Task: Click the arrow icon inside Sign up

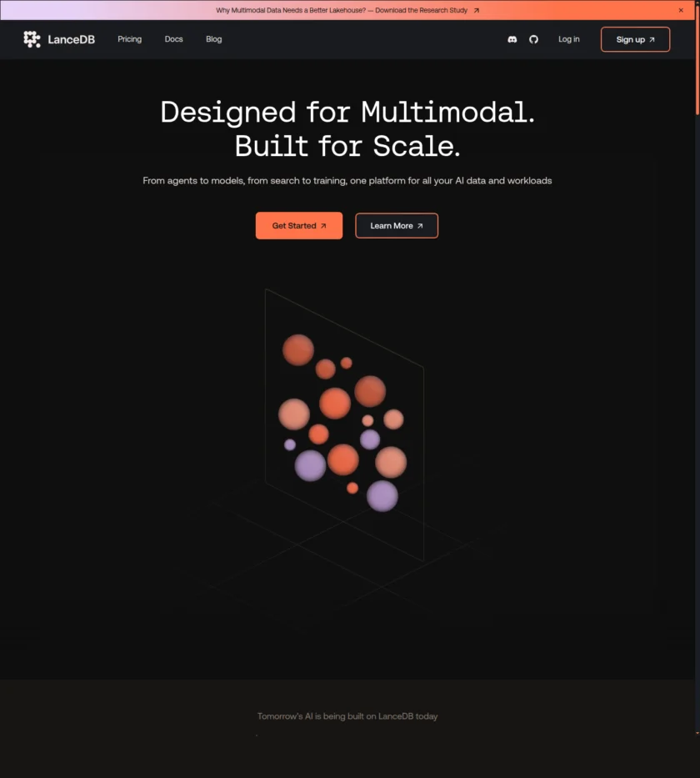Action: pos(652,40)
